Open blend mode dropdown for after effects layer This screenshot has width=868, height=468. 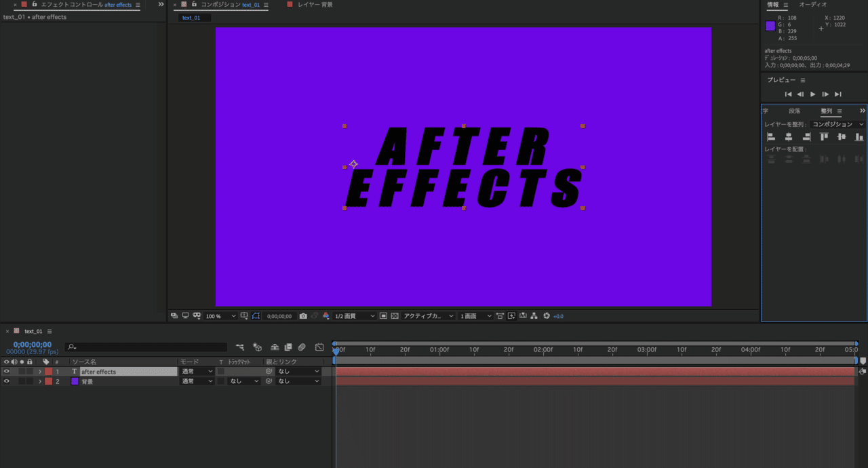point(197,372)
